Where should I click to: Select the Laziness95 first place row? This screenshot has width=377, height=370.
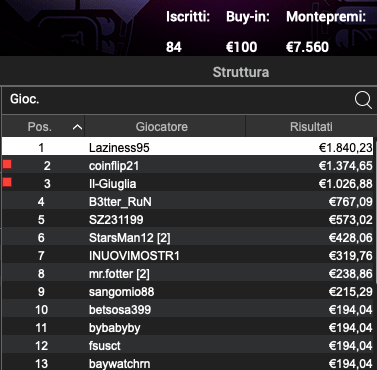188,146
